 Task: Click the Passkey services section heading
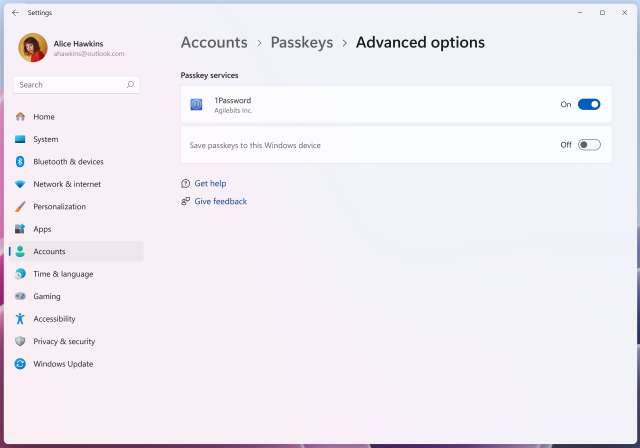(x=209, y=75)
